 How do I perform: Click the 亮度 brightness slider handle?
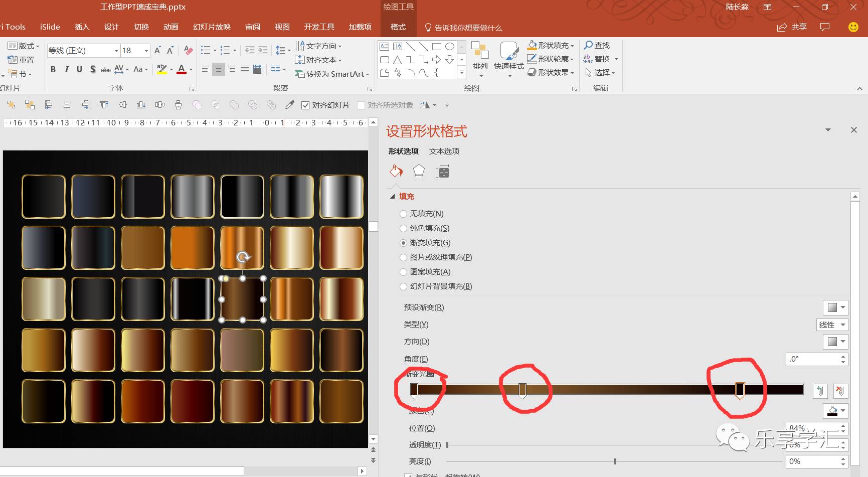pyautogui.click(x=615, y=461)
